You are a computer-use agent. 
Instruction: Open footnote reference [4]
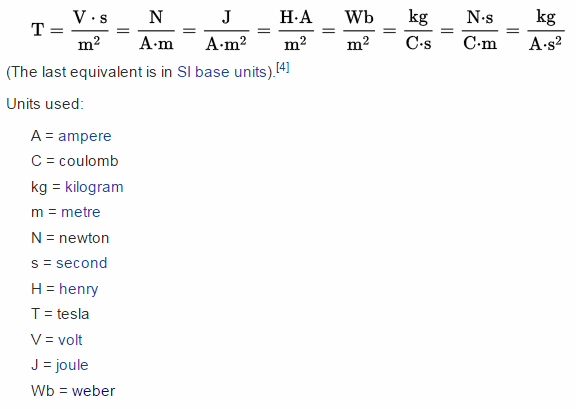283,67
